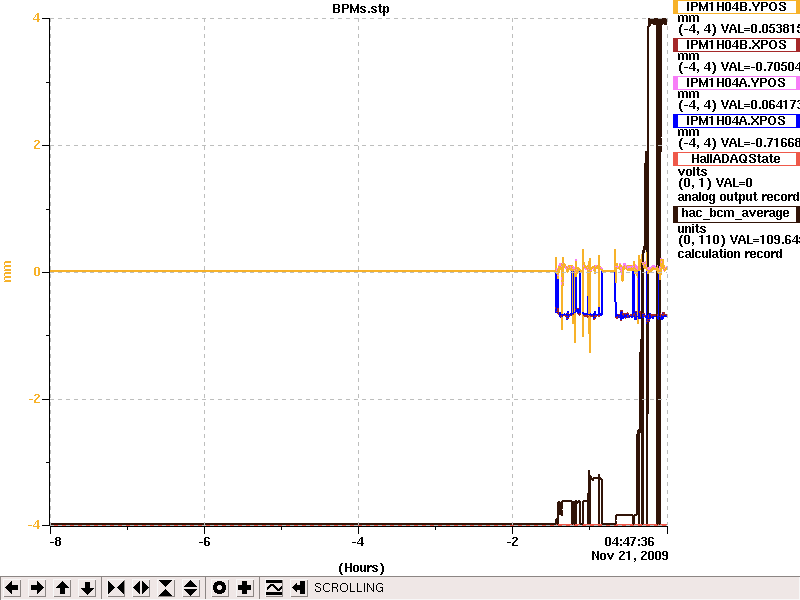Click the plus icon in the toolbar
The height and width of the screenshot is (600, 800).
[245, 588]
